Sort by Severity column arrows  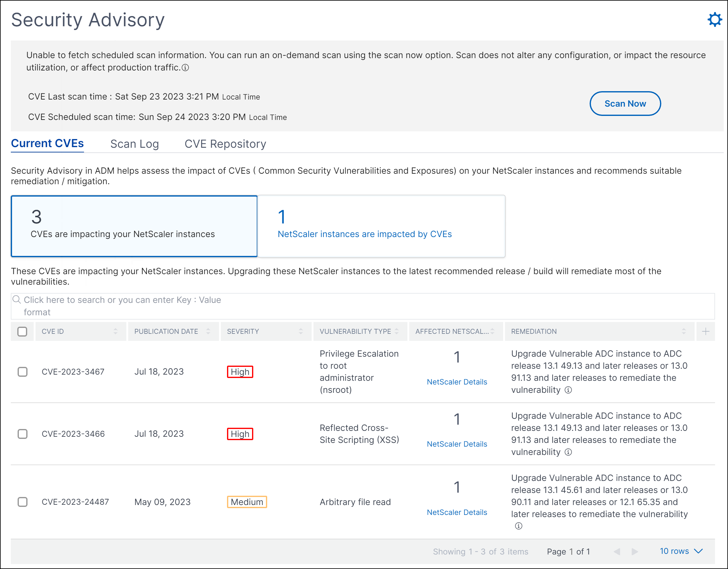pyautogui.click(x=301, y=332)
